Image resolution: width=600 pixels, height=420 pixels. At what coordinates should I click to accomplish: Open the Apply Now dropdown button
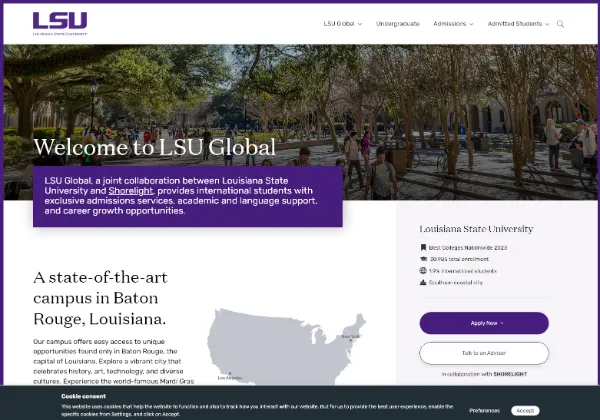[484, 323]
